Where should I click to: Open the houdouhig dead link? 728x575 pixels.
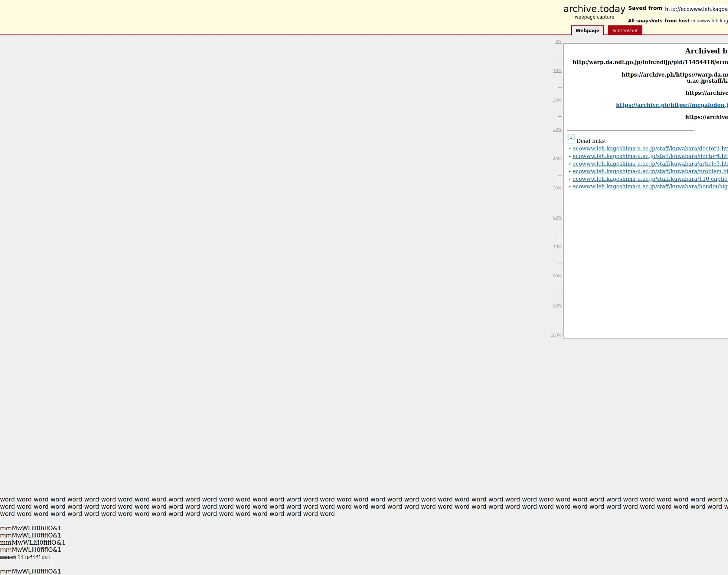[x=650, y=186]
